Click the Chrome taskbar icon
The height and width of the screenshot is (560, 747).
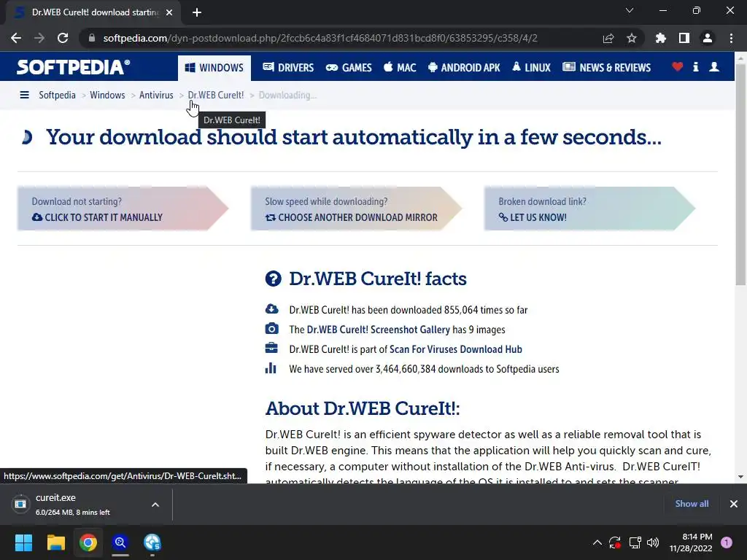[x=88, y=542]
